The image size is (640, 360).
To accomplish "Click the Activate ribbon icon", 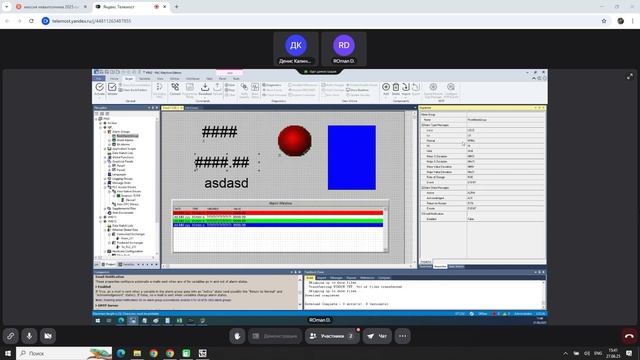I will 99,89.
